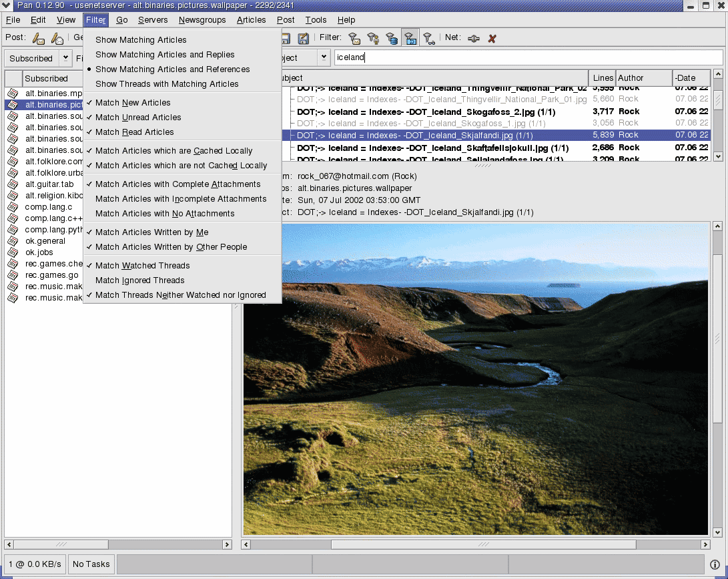Click the image pane scroll down arrow
This screenshot has height=579, width=728.
click(718, 532)
